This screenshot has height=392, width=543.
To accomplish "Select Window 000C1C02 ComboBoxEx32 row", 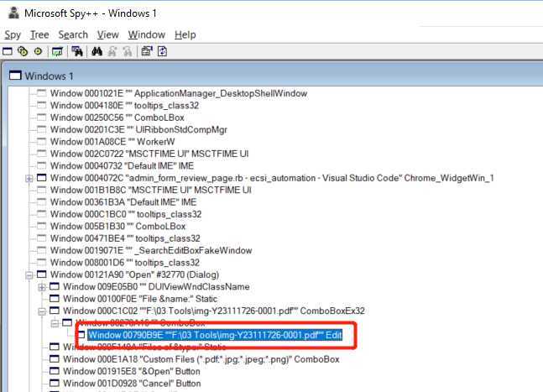I will [x=214, y=311].
